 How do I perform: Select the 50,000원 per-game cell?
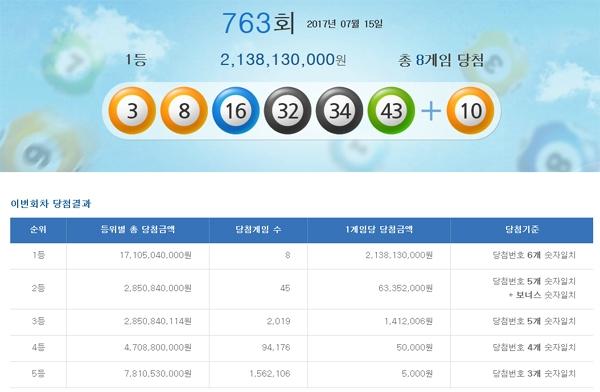click(414, 348)
